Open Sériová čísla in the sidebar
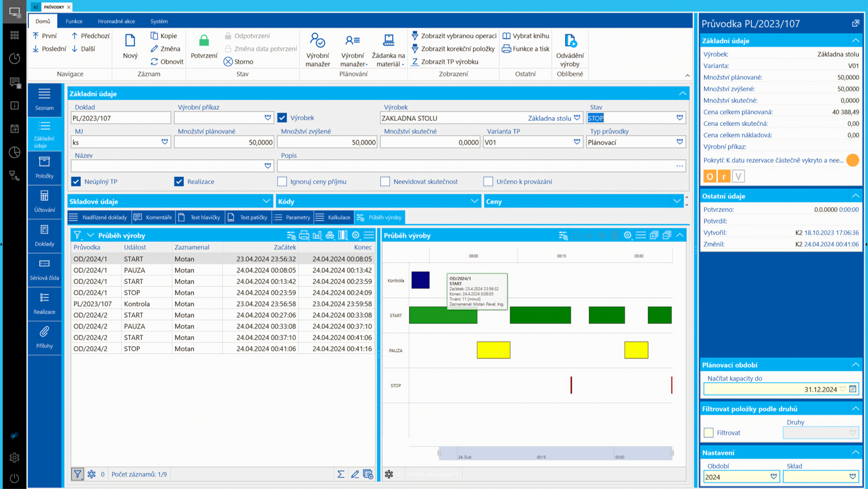This screenshot has width=868, height=489. tap(44, 269)
